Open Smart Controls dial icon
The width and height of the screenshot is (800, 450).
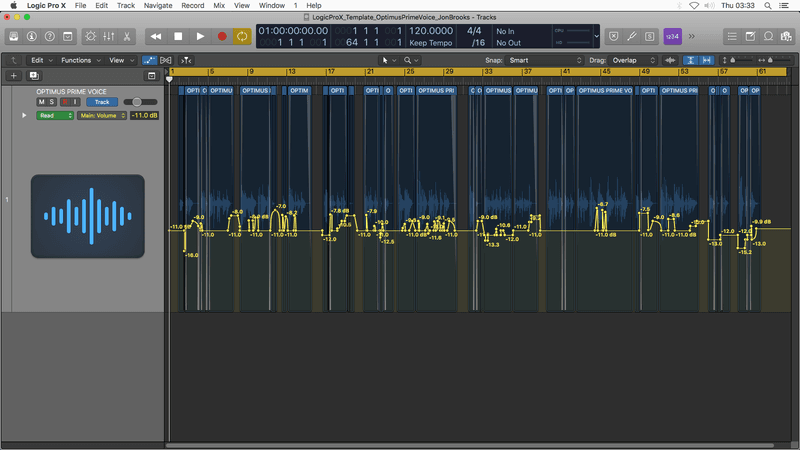click(x=91, y=36)
